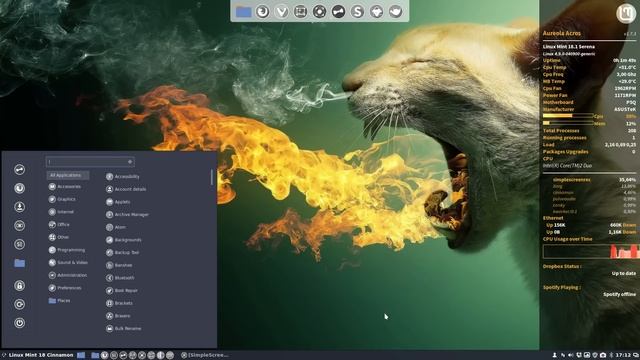Click the 'Linux Mint 18.1 Serena' text
The width and height of the screenshot is (640, 360).
(569, 47)
